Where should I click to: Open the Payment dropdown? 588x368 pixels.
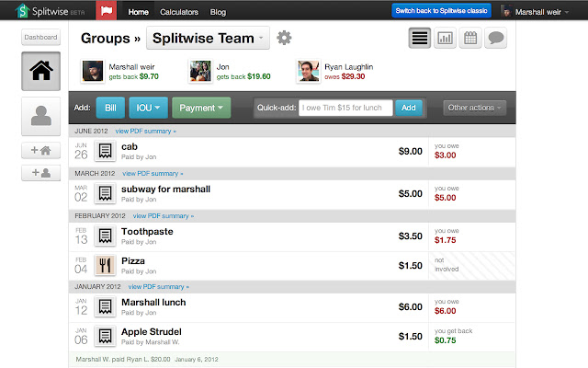(201, 108)
